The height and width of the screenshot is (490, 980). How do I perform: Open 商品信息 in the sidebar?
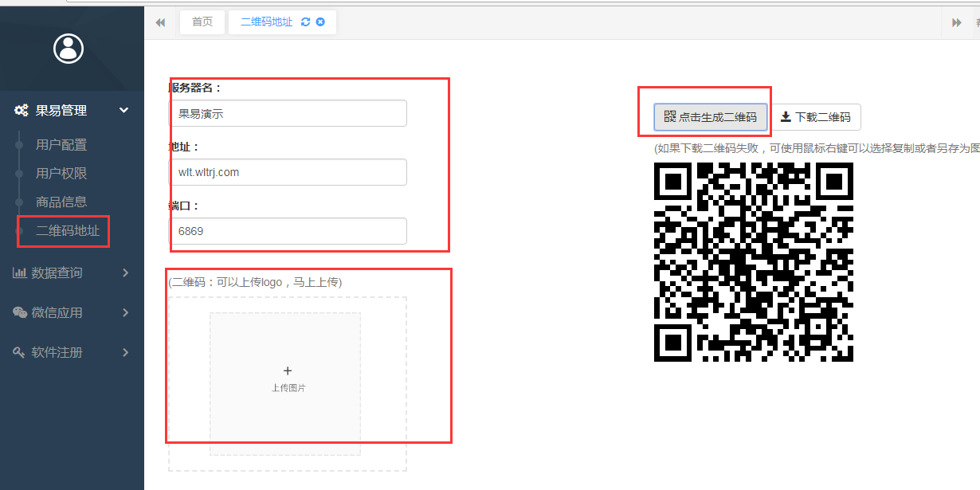click(x=61, y=202)
